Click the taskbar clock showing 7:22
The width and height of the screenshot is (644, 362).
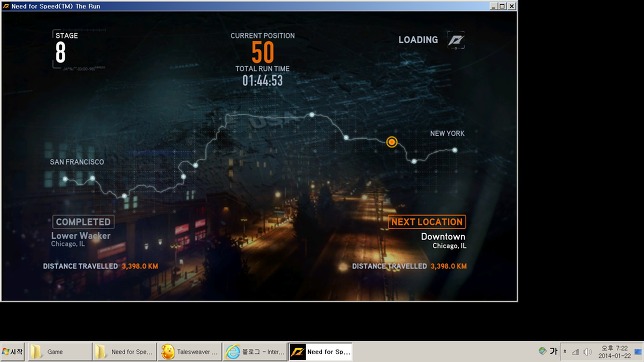[615, 352]
